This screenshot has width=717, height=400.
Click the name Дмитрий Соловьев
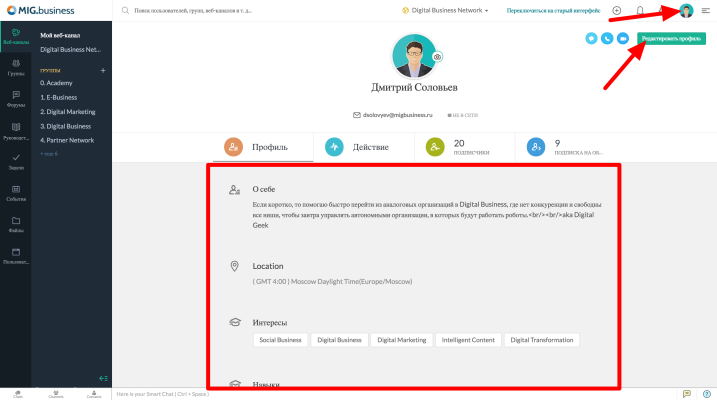[414, 87]
